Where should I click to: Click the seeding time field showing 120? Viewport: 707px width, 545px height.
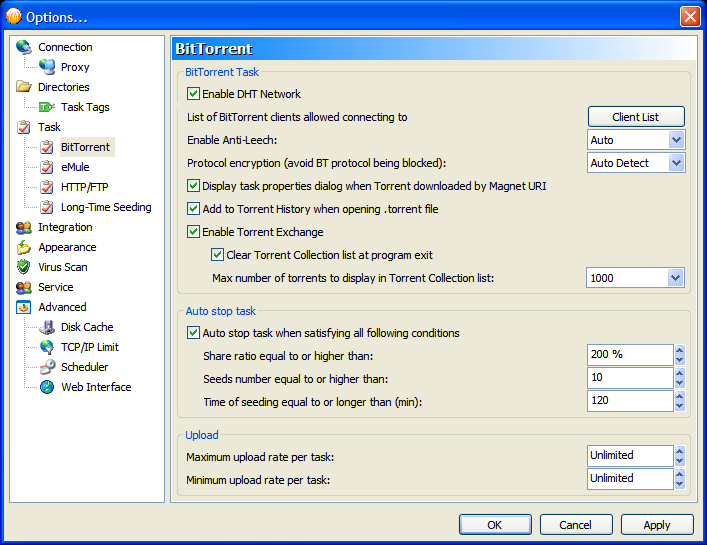pyautogui.click(x=630, y=401)
